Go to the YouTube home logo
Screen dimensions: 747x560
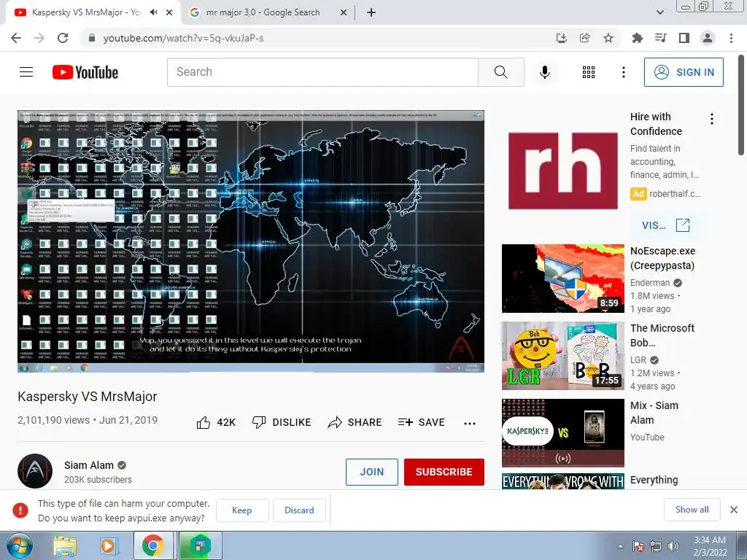coord(85,72)
